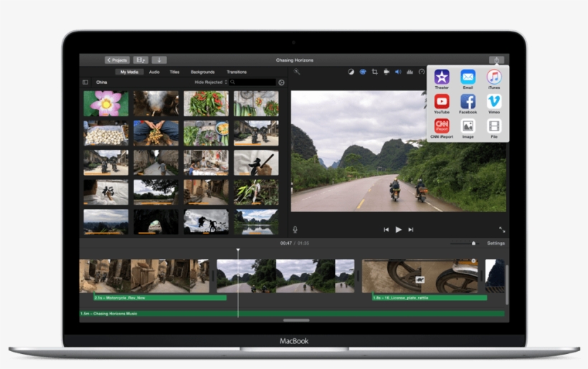Open the Titles tab

pos(174,72)
